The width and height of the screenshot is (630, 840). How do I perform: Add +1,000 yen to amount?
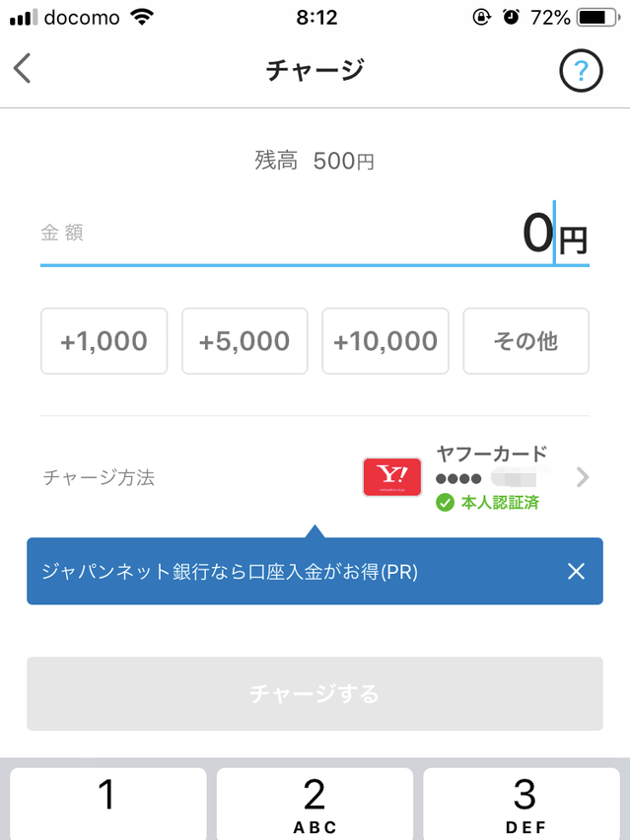[x=104, y=341]
